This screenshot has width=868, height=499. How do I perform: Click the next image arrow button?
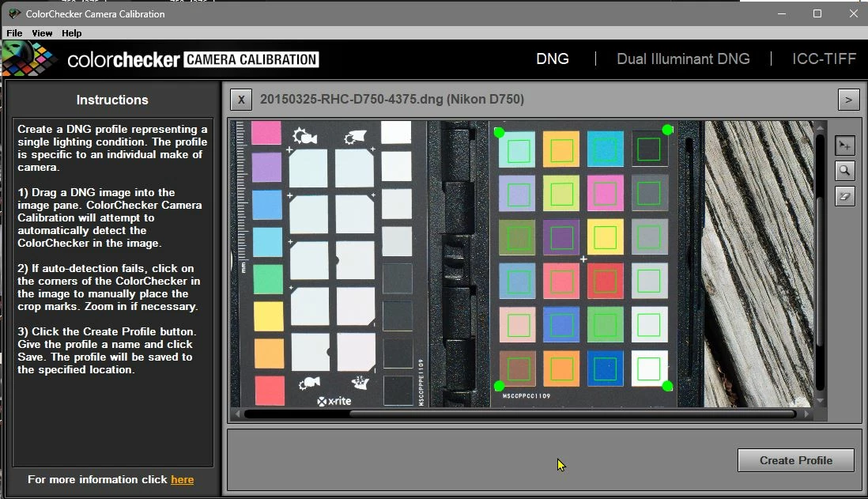point(848,100)
